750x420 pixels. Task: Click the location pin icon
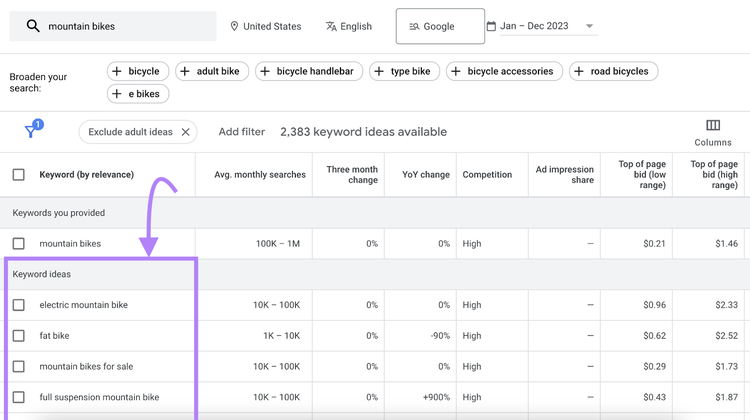click(x=234, y=26)
